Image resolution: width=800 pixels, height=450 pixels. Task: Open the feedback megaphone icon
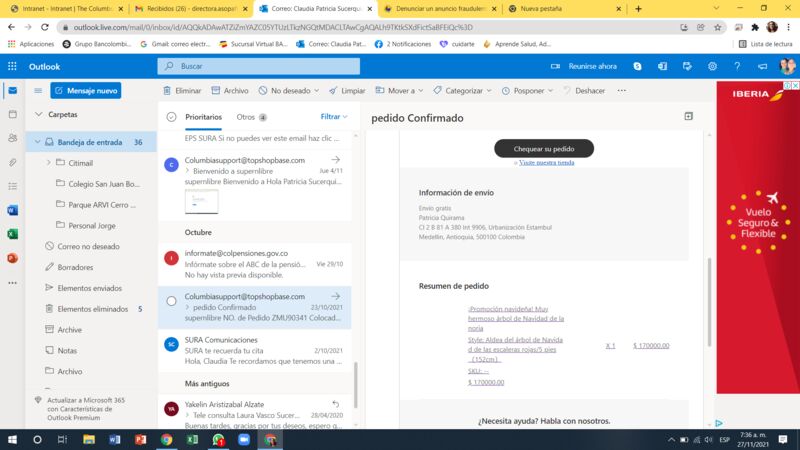pos(762,66)
